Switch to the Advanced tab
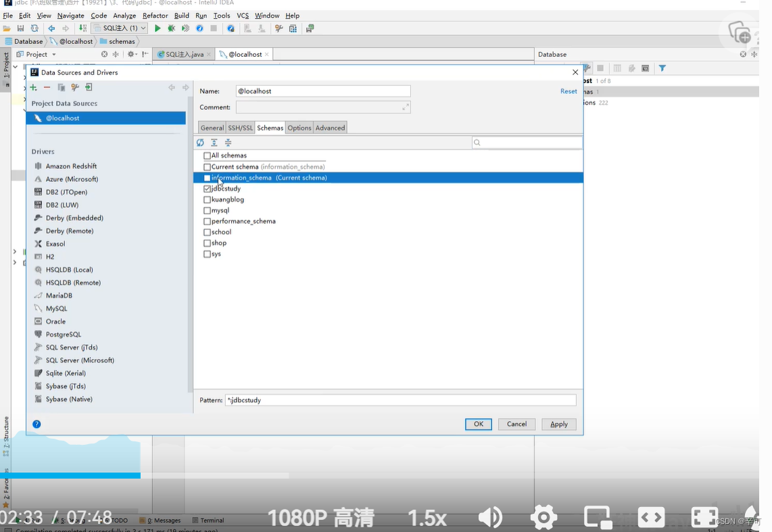This screenshot has height=532, width=772. [x=330, y=128]
